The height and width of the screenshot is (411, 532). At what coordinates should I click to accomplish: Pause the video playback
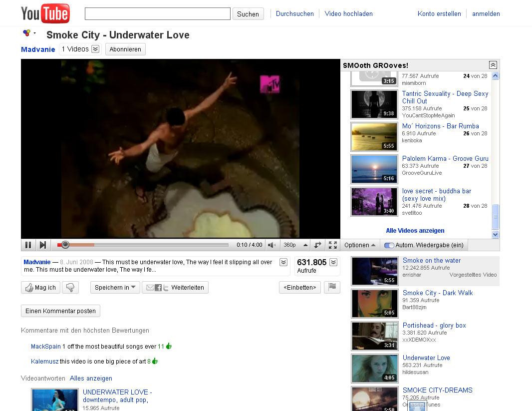pyautogui.click(x=28, y=245)
